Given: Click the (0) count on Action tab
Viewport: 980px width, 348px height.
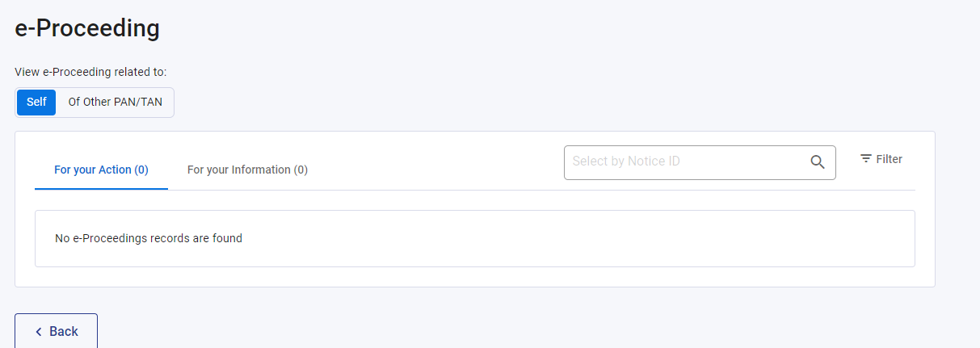Looking at the screenshot, I should tap(141, 170).
